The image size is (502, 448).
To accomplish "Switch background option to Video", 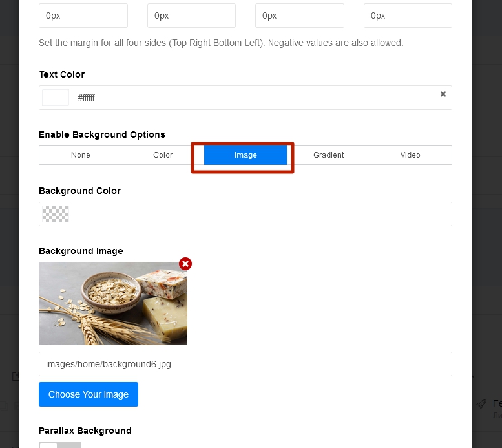I will 410,155.
